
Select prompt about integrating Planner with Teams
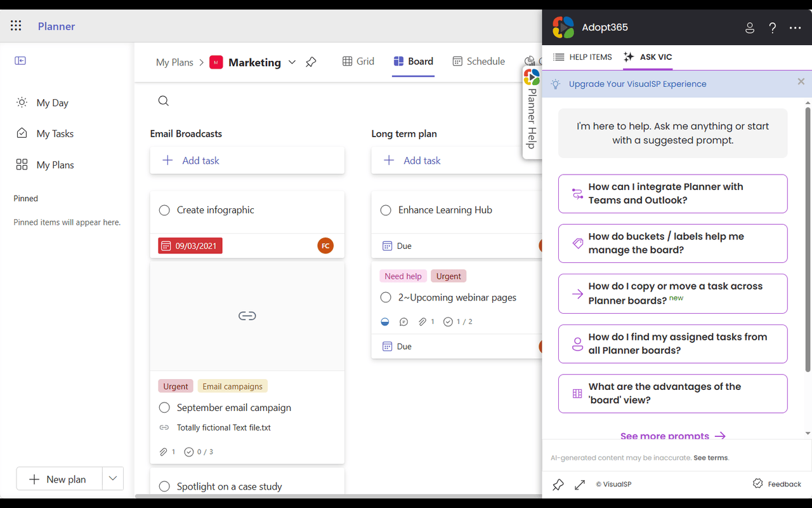tap(673, 194)
